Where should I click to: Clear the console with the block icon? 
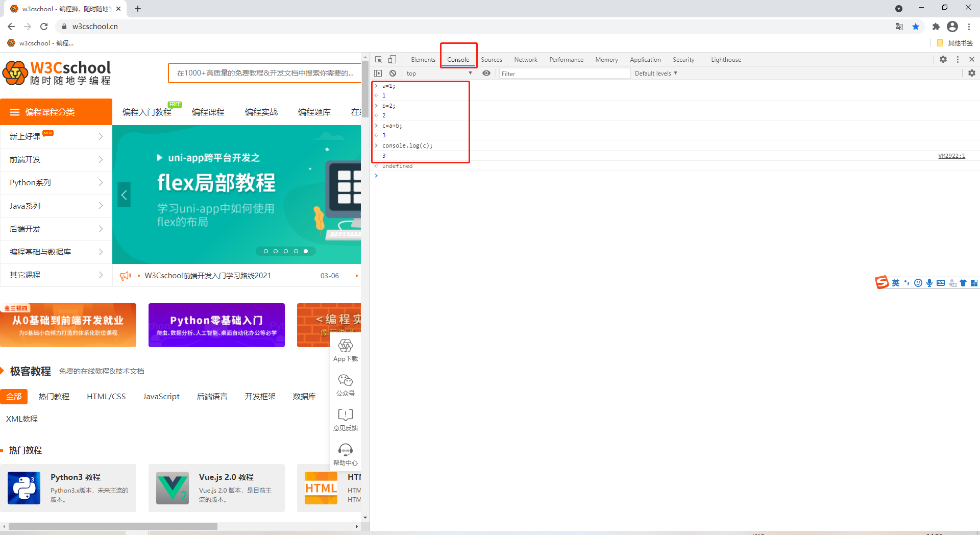coord(393,74)
